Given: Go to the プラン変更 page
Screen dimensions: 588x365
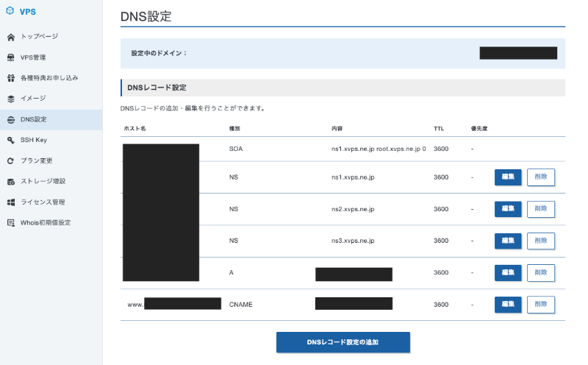Looking at the screenshot, I should tap(37, 160).
